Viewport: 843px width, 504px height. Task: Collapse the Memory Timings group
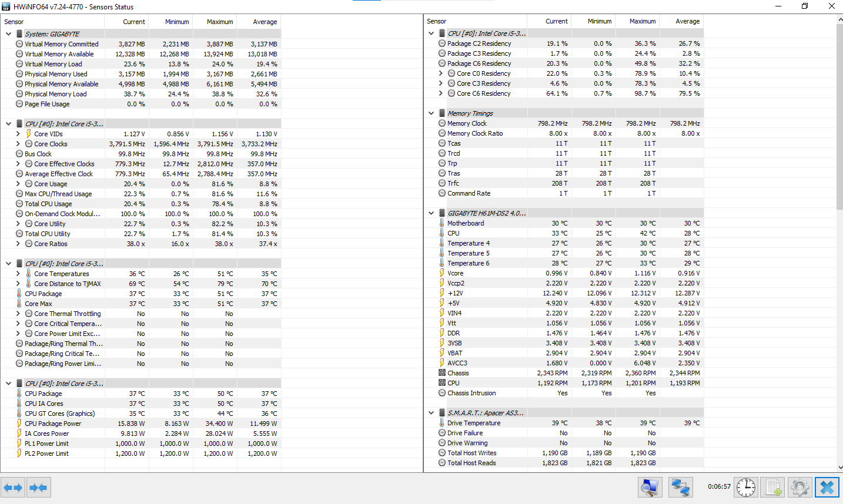[x=431, y=113]
